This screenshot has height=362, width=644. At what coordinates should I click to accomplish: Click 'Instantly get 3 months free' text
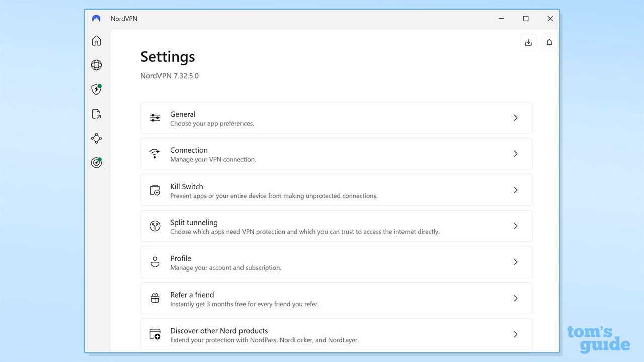coord(245,304)
